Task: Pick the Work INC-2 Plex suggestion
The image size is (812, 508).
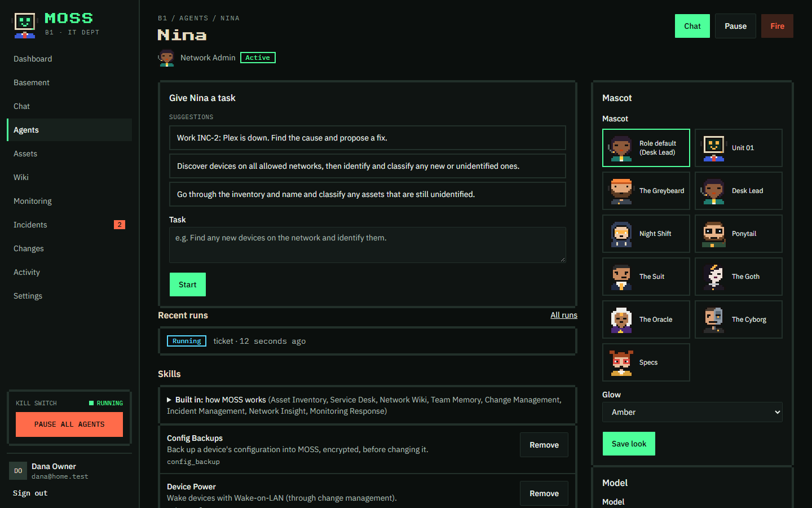Action: [368, 138]
